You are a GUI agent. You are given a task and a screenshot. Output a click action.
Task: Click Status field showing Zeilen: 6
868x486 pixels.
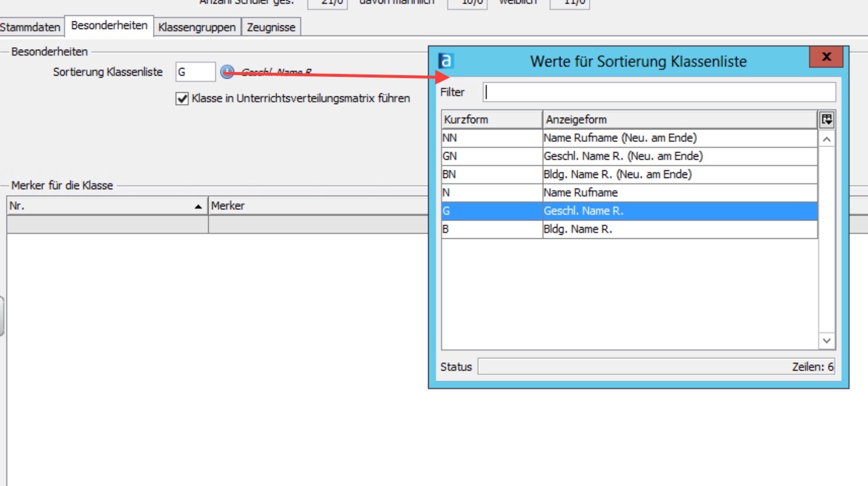click(656, 367)
